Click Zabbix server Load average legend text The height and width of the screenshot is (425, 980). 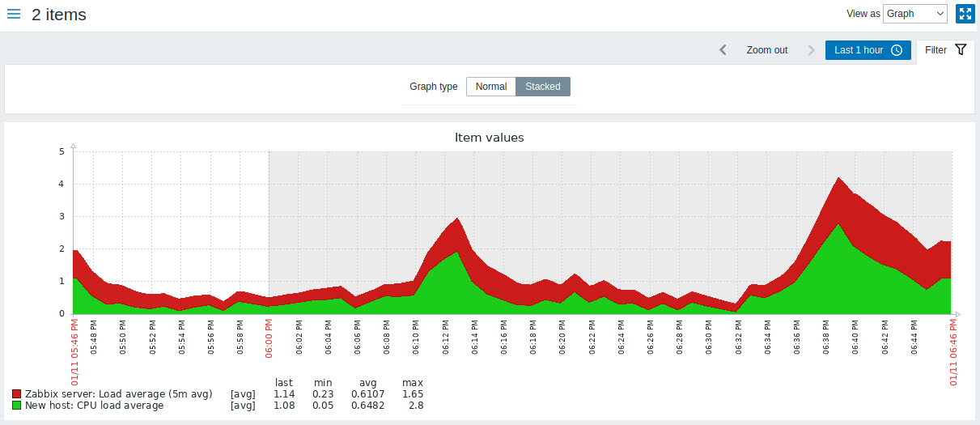click(117, 394)
